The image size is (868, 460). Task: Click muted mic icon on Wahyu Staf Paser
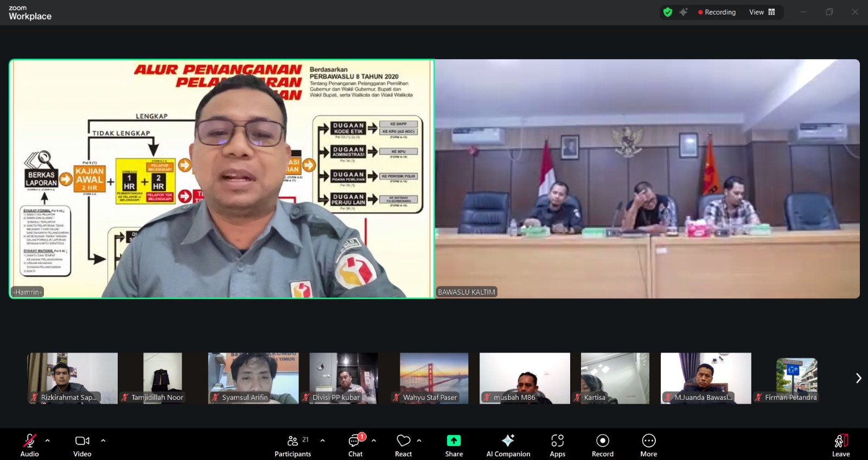click(x=397, y=398)
